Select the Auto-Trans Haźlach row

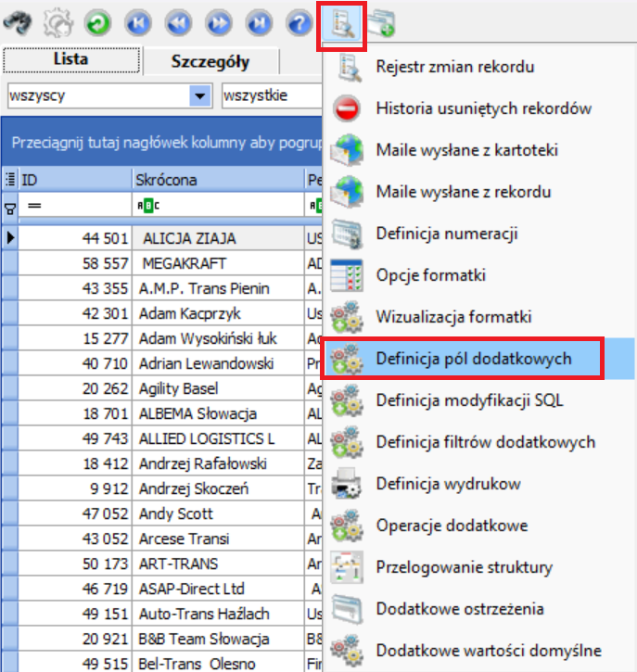tap(162, 614)
